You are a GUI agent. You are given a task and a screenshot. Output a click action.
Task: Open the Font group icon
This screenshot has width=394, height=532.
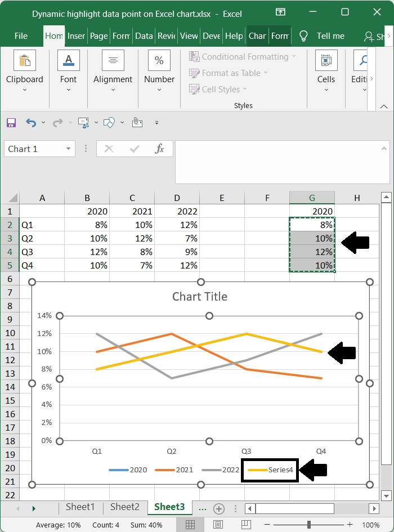tap(68, 60)
